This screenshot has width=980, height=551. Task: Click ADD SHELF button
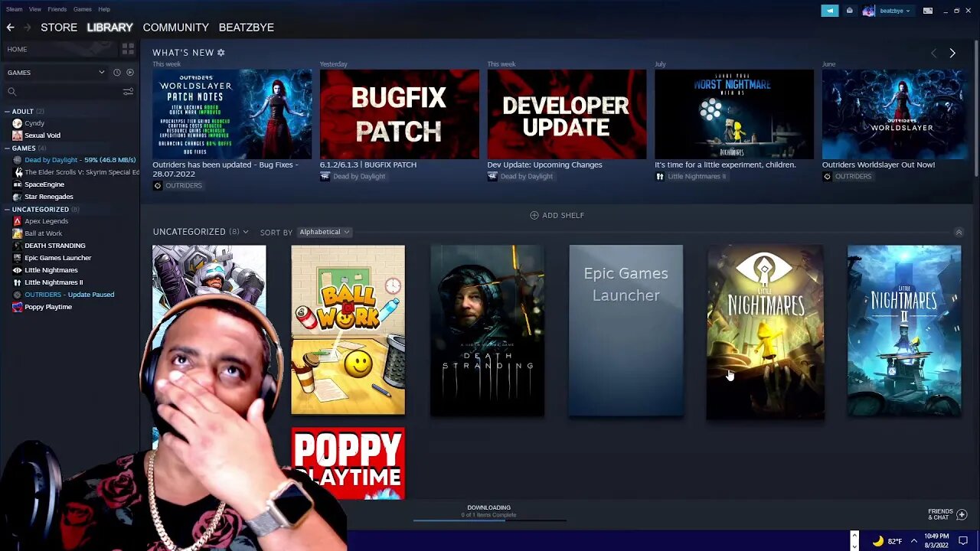557,216
